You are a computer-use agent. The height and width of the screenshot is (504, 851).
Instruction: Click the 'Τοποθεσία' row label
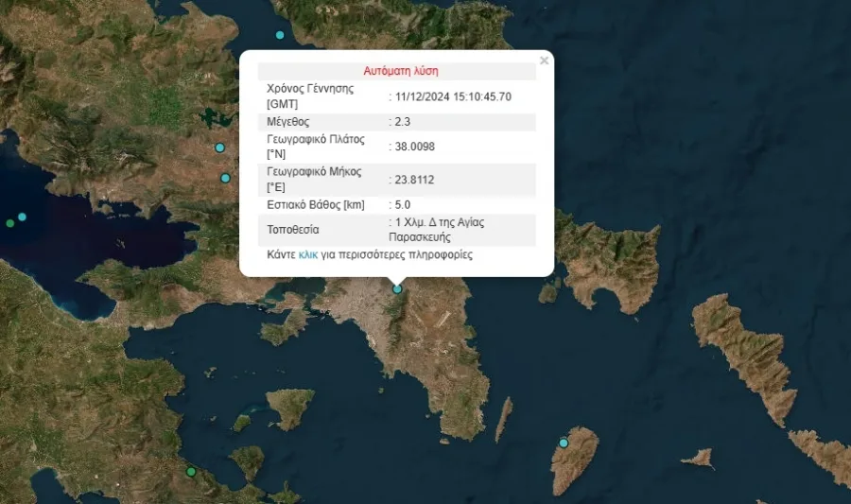tap(293, 230)
